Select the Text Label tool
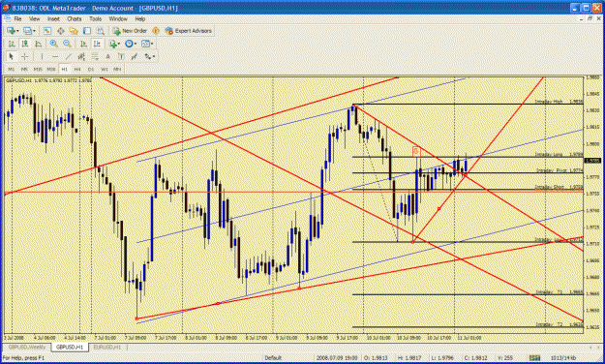The height and width of the screenshot is (364, 605). pyautogui.click(x=121, y=56)
